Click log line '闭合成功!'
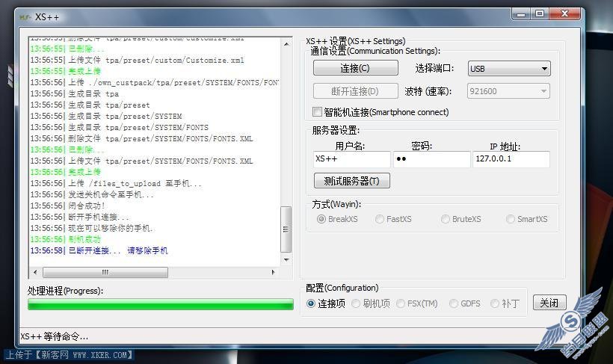 [67, 206]
